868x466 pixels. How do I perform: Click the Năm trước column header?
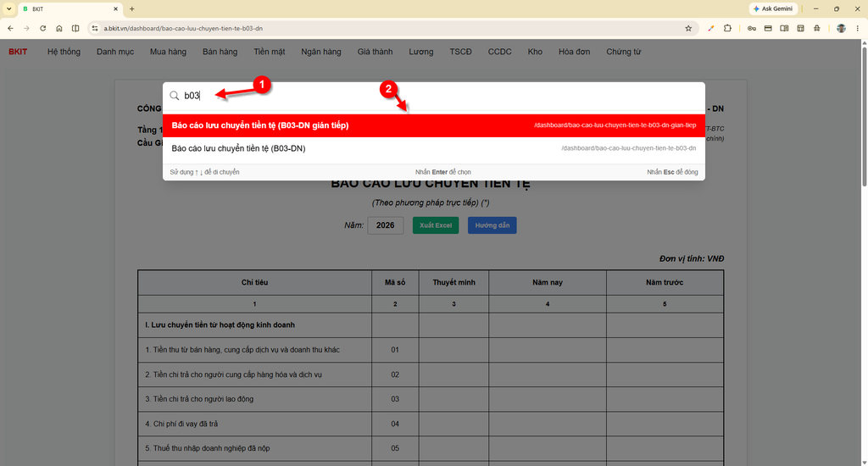pyautogui.click(x=665, y=282)
